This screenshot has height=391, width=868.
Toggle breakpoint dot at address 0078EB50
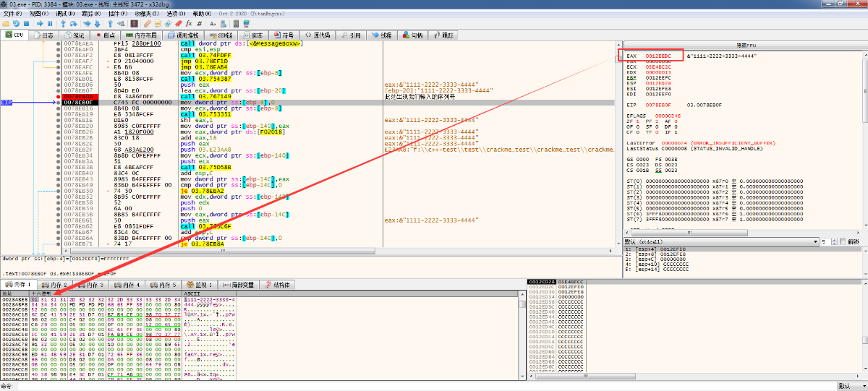click(59, 190)
